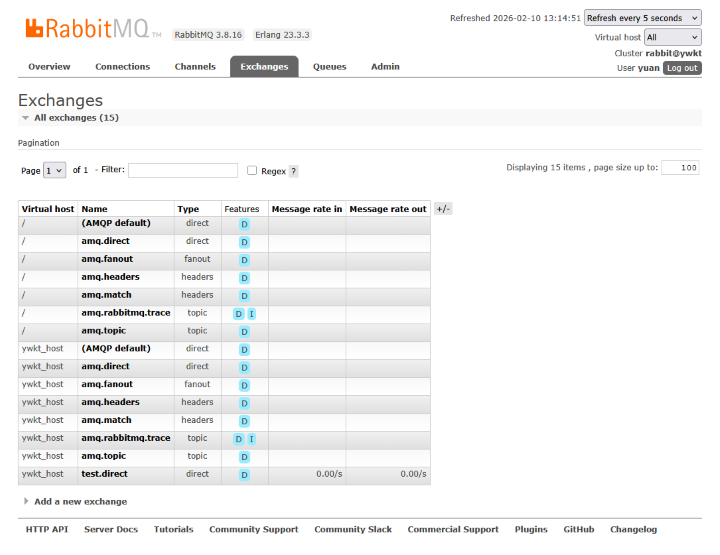This screenshot has width=720, height=555.
Task: Click the Features column header
Action: 242,209
